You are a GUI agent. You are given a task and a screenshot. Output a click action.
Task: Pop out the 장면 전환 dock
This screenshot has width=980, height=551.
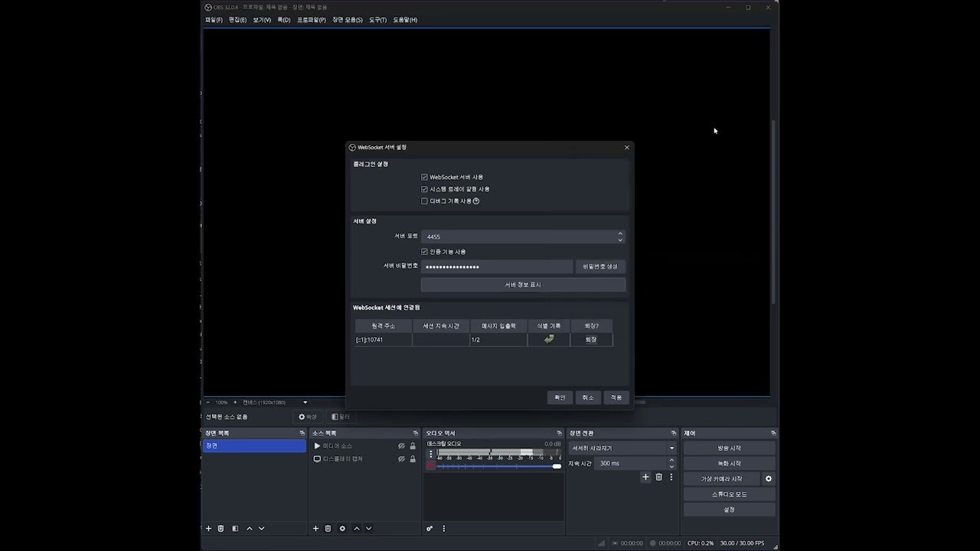(674, 433)
